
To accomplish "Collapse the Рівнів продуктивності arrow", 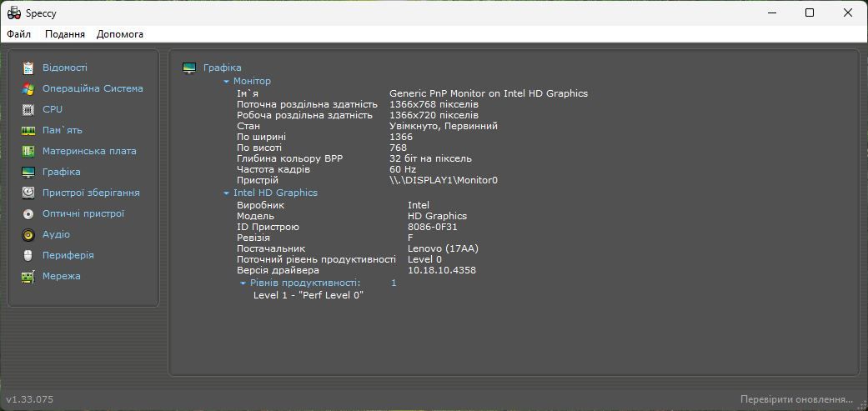I will coord(243,283).
